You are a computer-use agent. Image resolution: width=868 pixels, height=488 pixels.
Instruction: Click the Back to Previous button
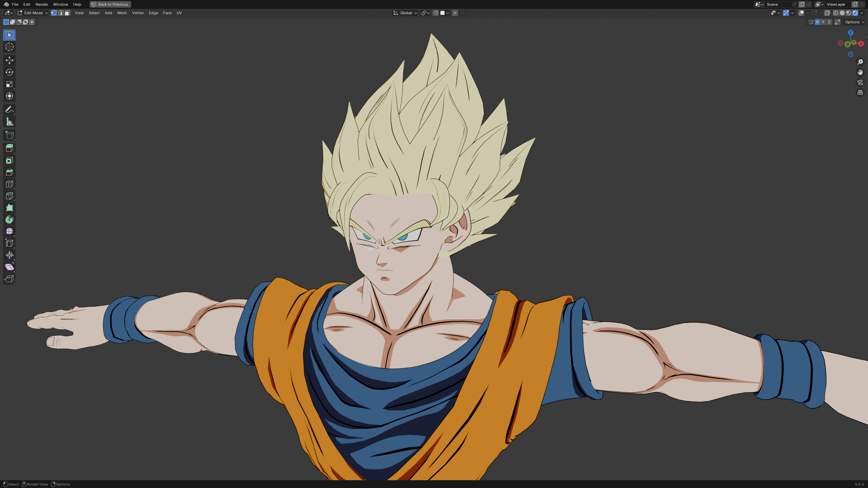tap(110, 4)
